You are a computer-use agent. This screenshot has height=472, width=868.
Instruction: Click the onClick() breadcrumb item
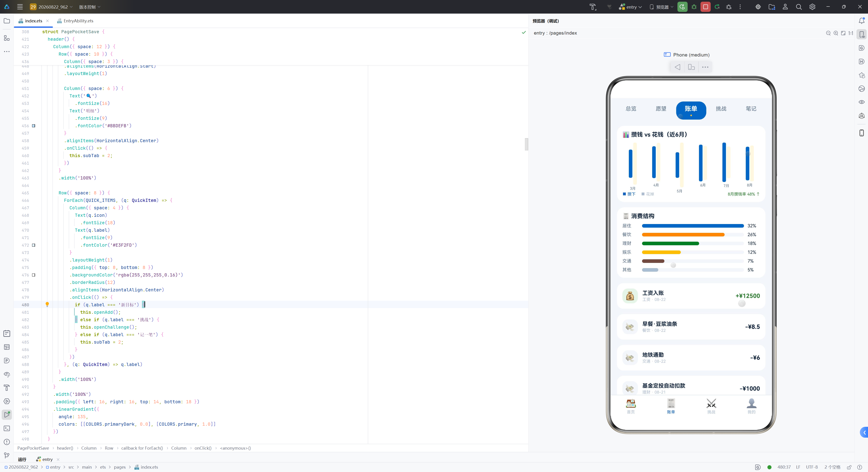203,448
